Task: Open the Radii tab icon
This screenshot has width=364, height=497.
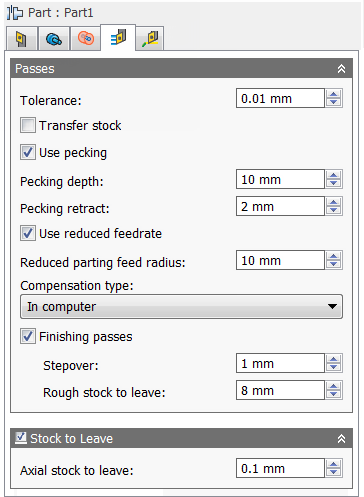Action: pyautogui.click(x=86, y=39)
